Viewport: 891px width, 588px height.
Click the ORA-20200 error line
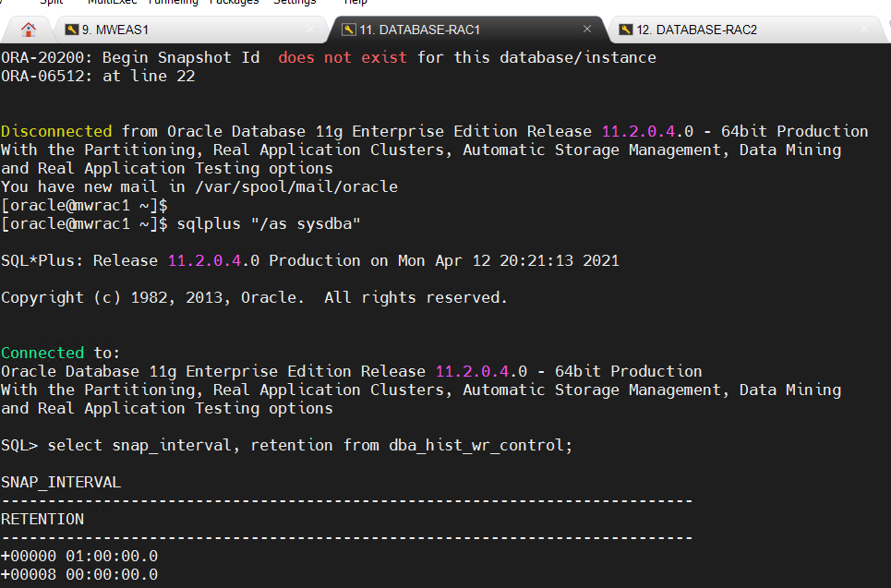point(329,57)
